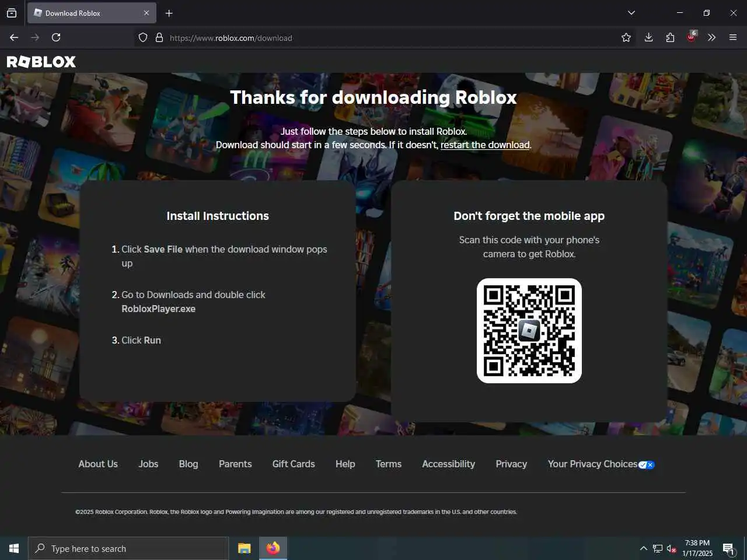This screenshot has width=747, height=560.
Task: Close the Download Roblox tab
Action: coord(146,13)
